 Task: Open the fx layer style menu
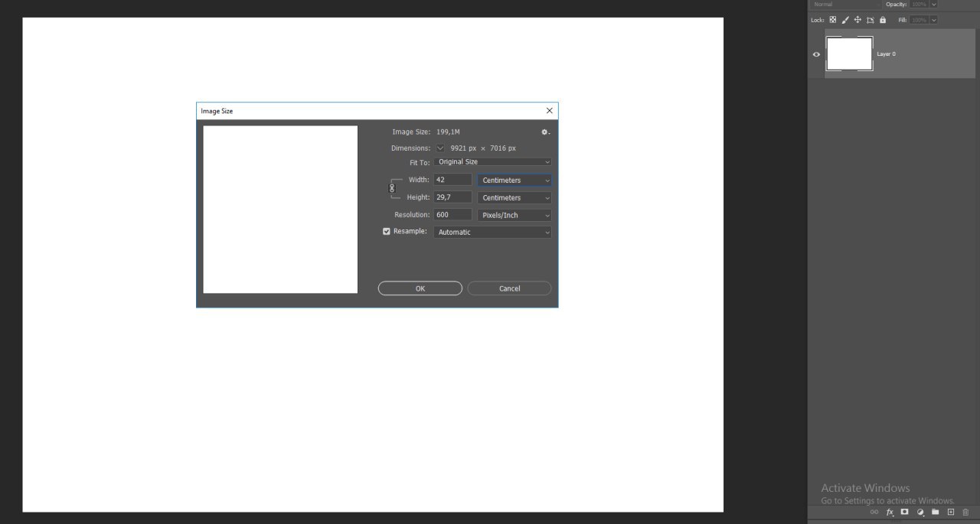[890, 512]
